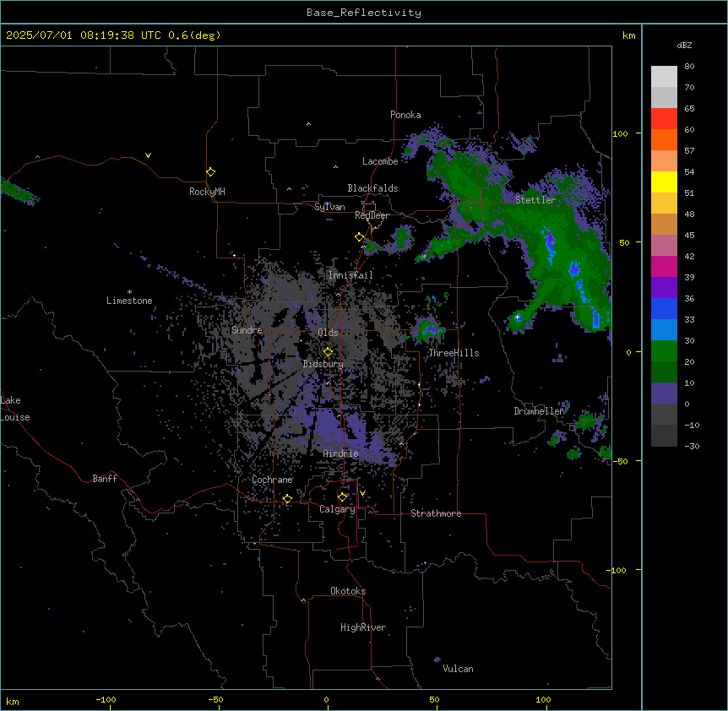This screenshot has height=711, width=728.
Task: Click the bottom axis tick label 50
Action: [x=434, y=699]
